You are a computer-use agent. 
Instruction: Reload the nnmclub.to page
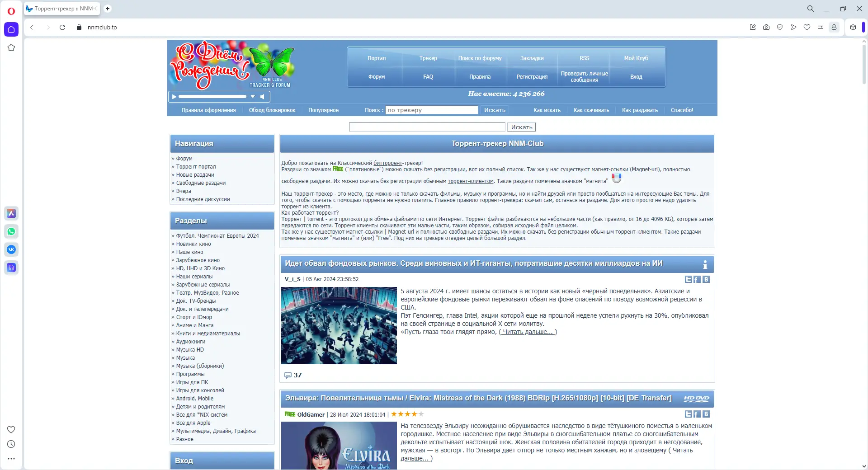point(62,27)
